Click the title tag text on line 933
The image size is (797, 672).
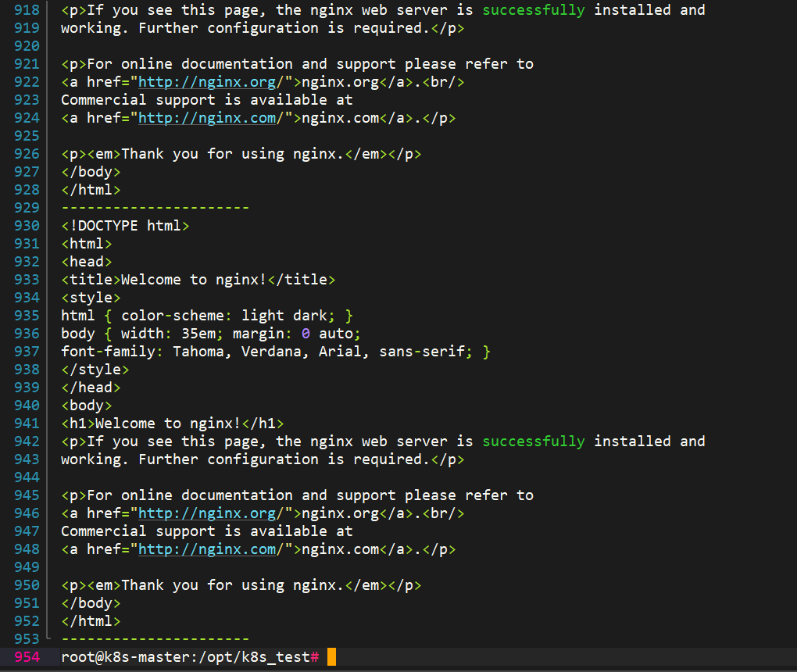198,280
